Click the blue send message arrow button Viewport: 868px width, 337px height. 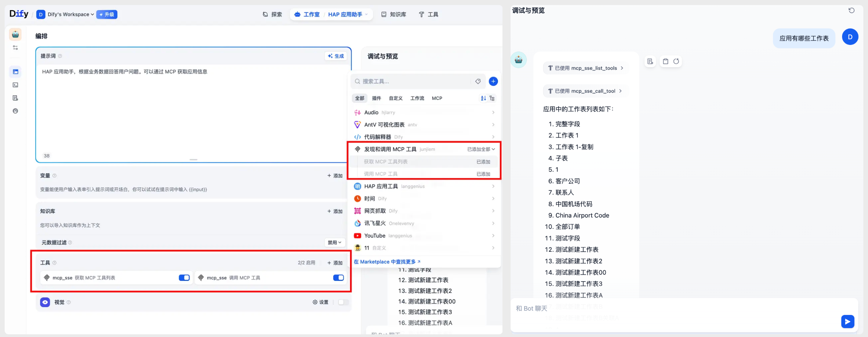point(847,322)
